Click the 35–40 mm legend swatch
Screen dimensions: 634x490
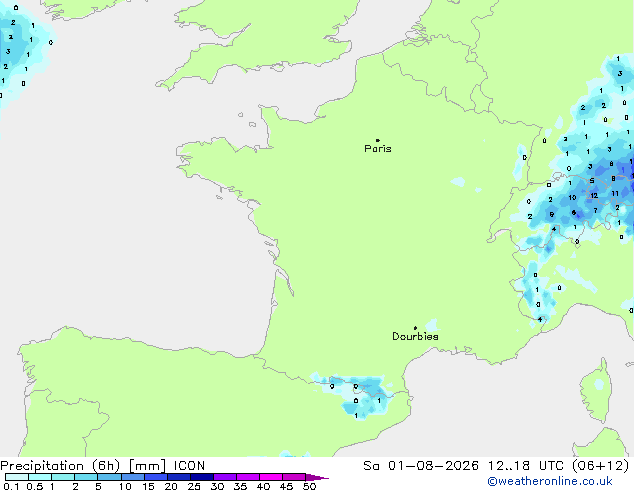(x=247, y=477)
